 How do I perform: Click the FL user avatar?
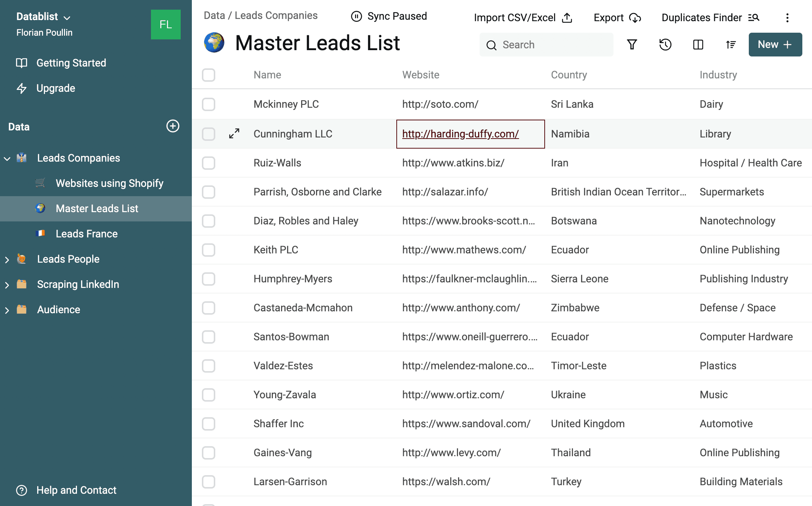click(165, 25)
